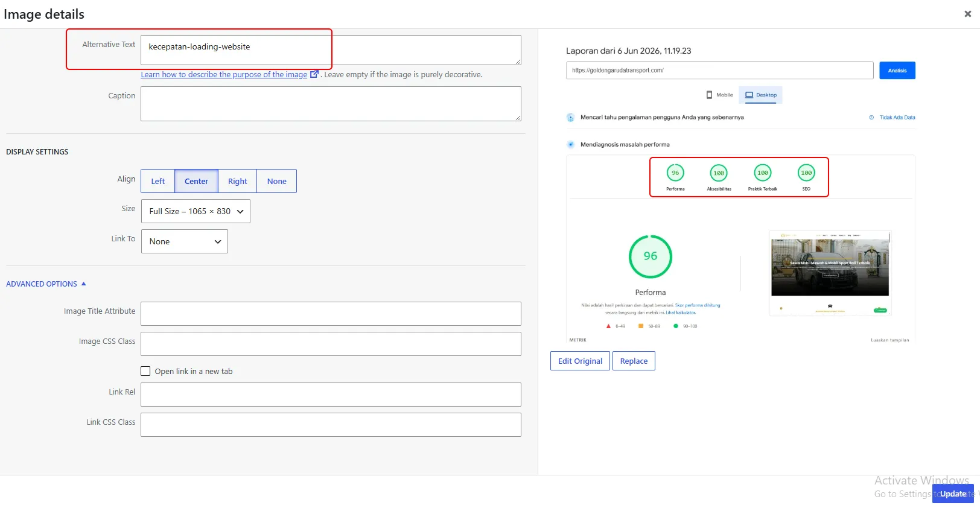Close the Image details dialog
Viewport: 980px width, 511px height.
point(967,14)
